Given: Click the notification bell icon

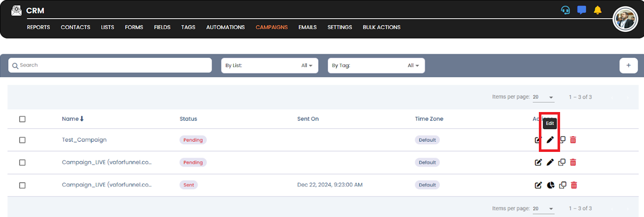Looking at the screenshot, I should tap(597, 10).
